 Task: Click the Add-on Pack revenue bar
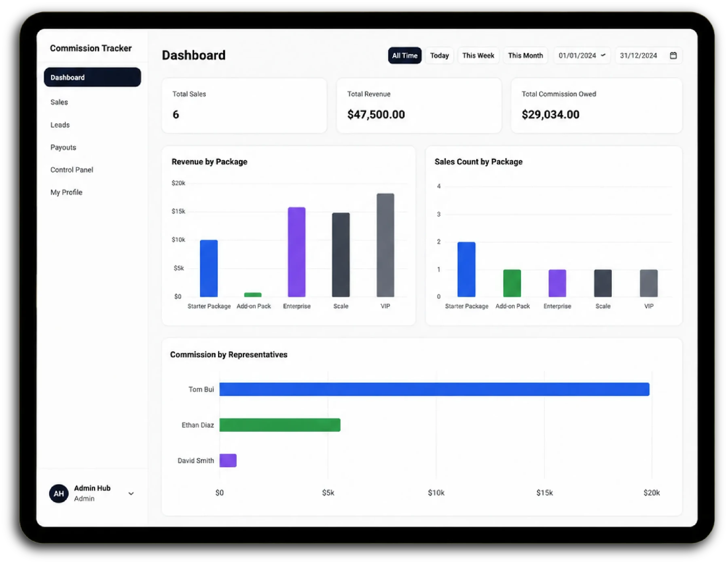253,295
